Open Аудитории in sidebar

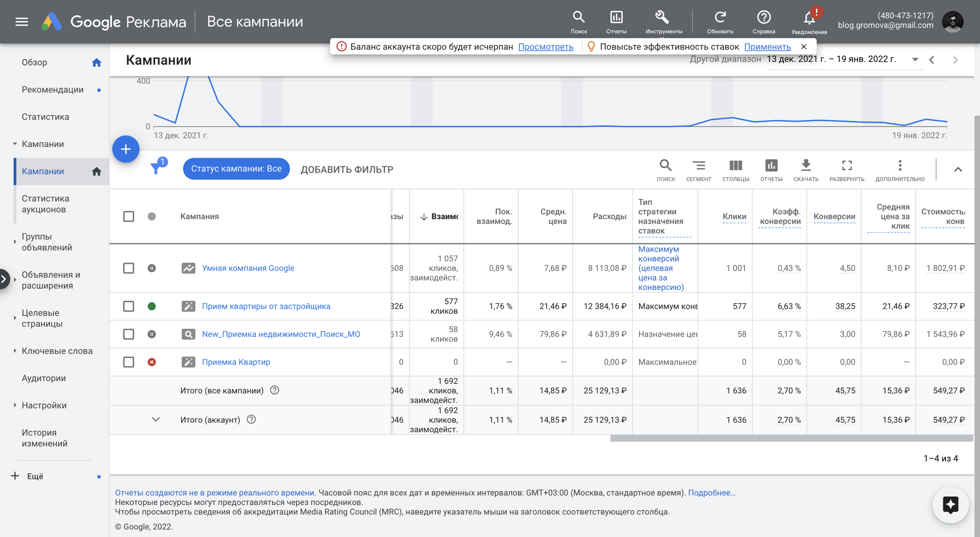point(44,378)
